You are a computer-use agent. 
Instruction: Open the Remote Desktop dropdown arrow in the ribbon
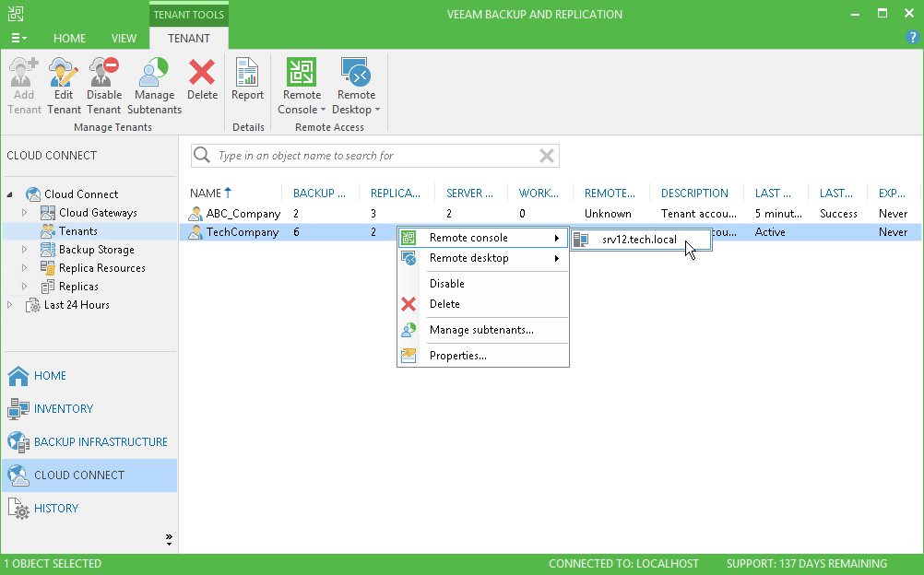[377, 110]
